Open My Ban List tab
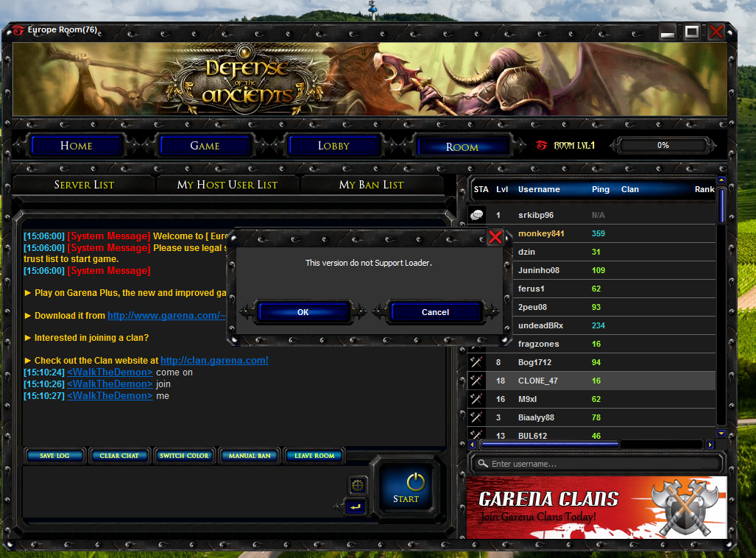This screenshot has width=756, height=558. (x=371, y=185)
